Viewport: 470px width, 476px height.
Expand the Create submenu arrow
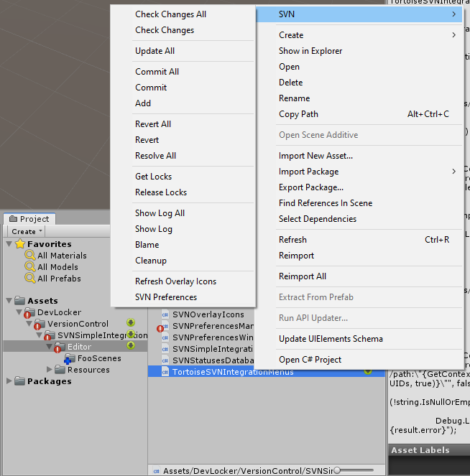click(453, 35)
